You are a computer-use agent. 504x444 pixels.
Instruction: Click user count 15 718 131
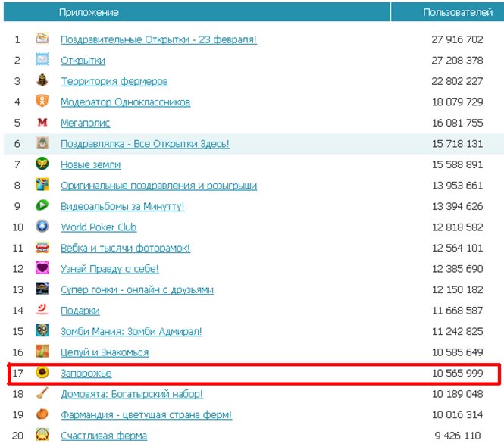click(x=457, y=144)
